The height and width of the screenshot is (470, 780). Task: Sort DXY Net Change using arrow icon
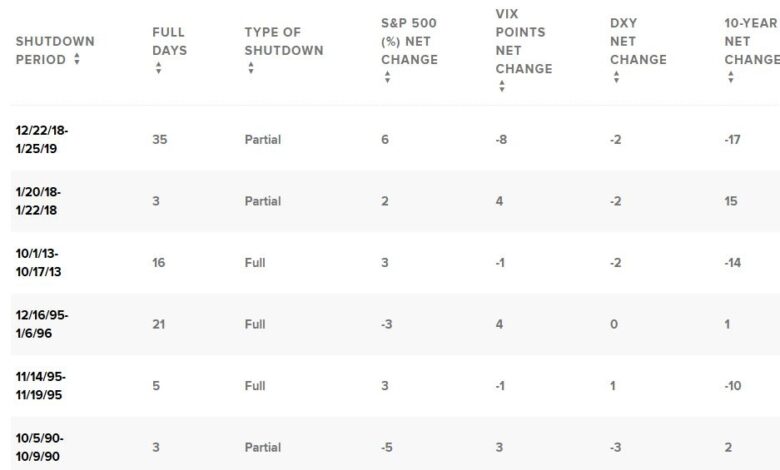616,78
